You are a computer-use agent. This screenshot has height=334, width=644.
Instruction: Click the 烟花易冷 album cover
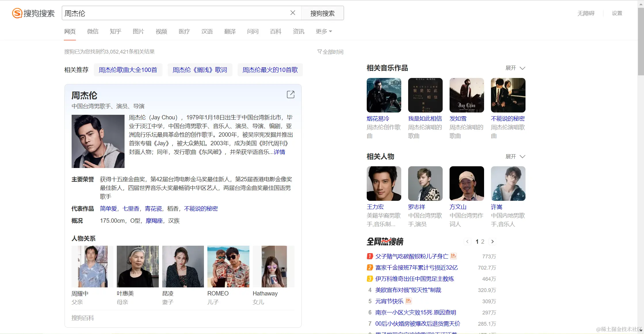coord(384,95)
